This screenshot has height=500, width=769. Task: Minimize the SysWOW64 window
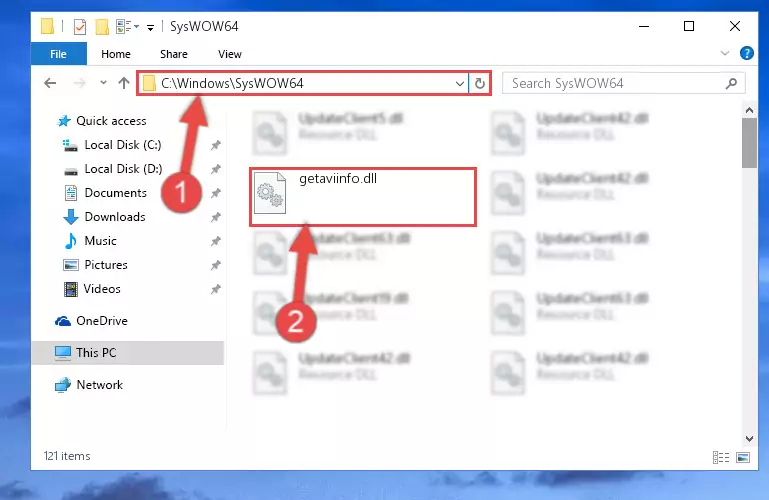tap(644, 26)
